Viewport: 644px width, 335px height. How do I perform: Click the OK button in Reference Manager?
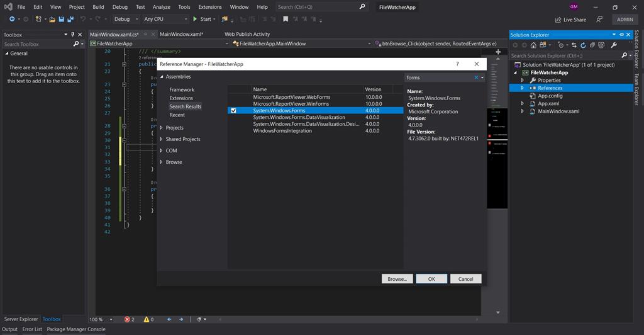[x=431, y=279]
